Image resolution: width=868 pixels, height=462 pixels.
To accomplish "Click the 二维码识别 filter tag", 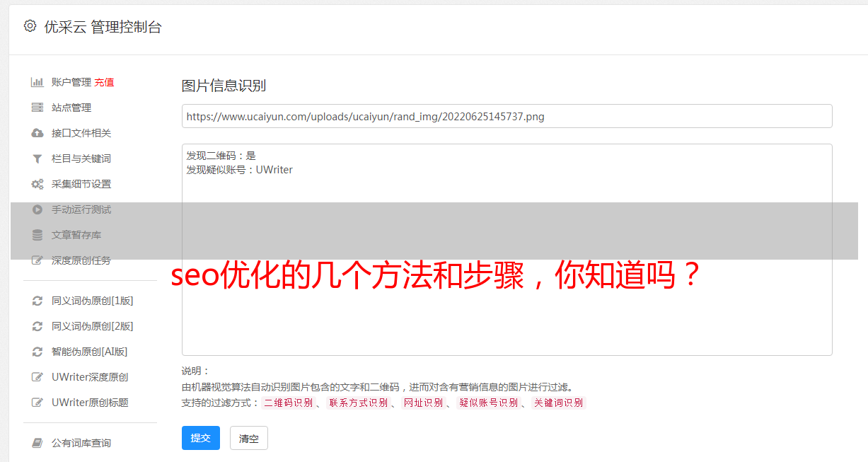I will (x=289, y=403).
